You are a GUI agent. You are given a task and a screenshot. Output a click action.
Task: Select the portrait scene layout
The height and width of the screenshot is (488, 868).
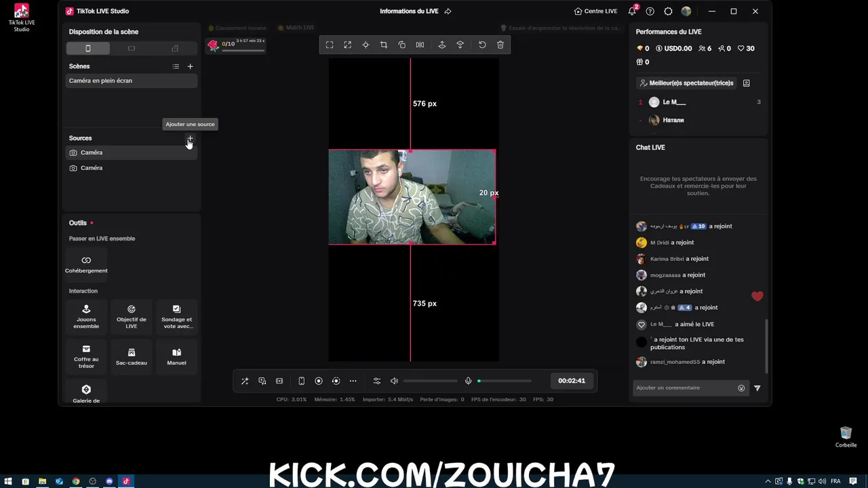[x=87, y=48]
